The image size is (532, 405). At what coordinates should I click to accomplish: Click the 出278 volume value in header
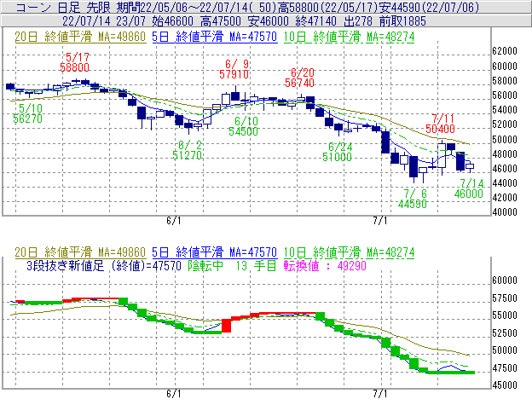tap(358, 21)
